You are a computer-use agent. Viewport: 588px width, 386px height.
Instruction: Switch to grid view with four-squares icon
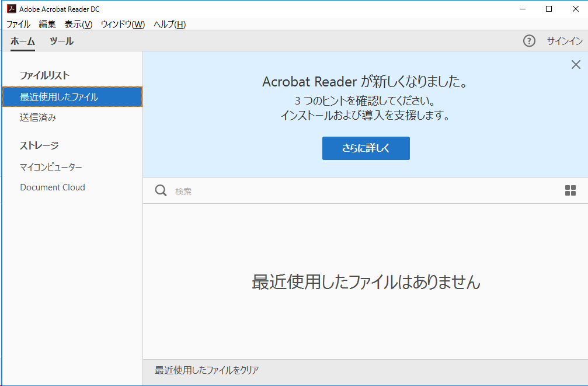tap(570, 190)
